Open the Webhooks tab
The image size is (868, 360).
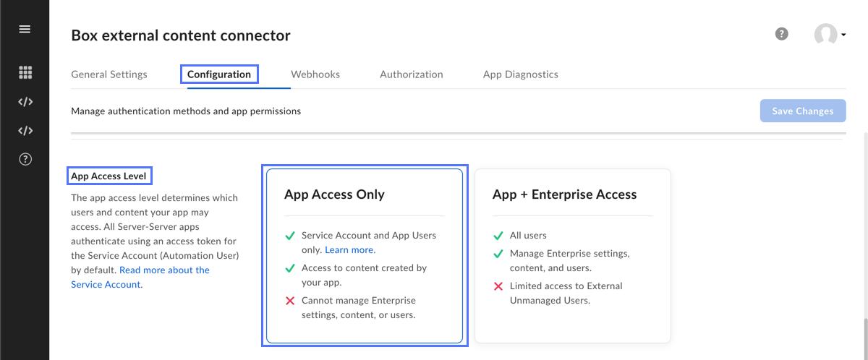coord(315,74)
